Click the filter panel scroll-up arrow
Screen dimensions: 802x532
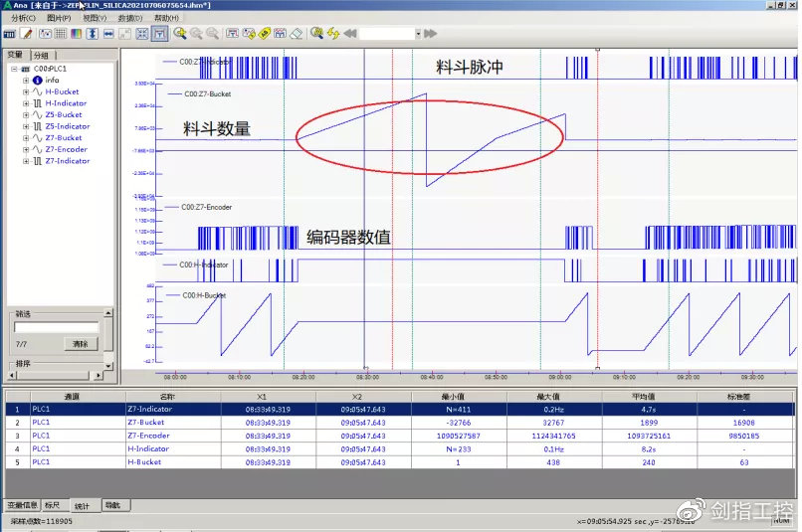[108, 313]
